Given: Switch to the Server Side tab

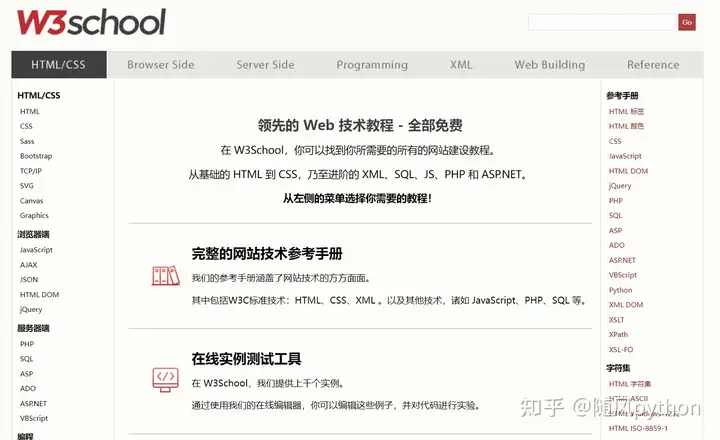Looking at the screenshot, I should point(265,65).
